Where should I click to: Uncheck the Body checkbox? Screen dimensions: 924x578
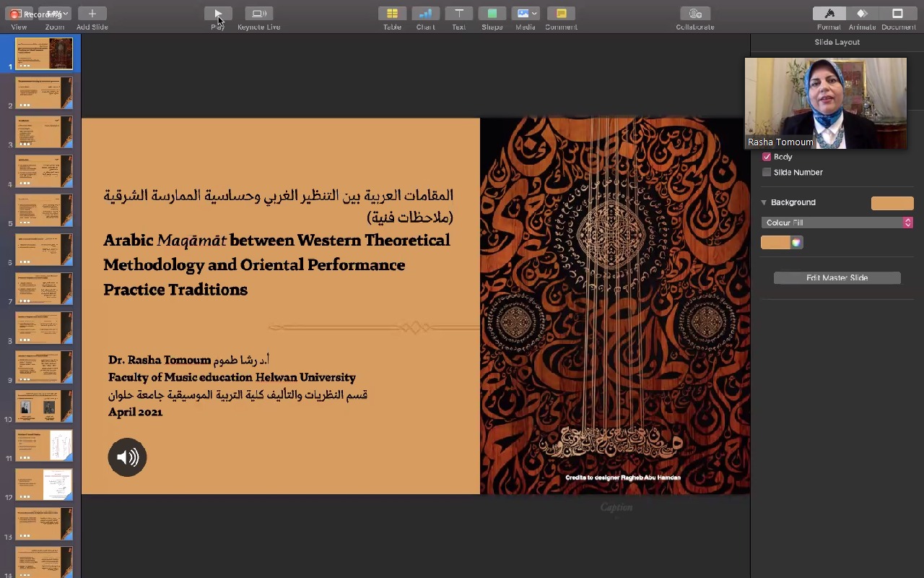pyautogui.click(x=767, y=157)
